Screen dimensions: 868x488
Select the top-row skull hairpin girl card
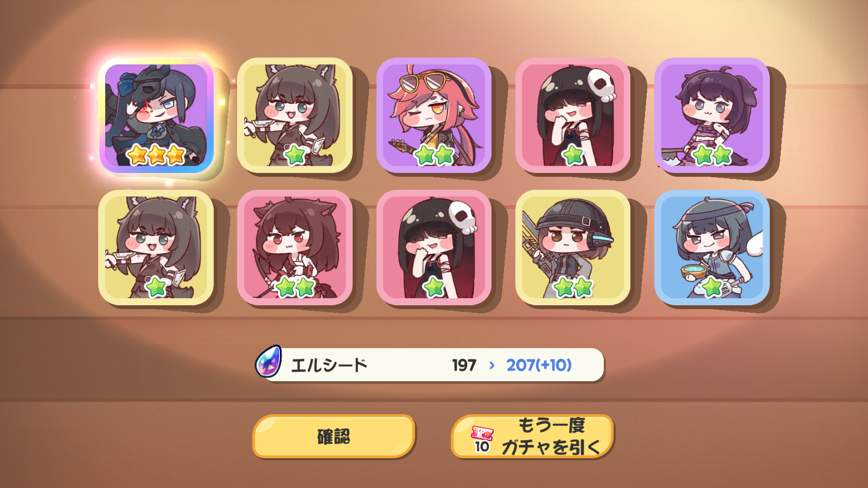[573, 115]
